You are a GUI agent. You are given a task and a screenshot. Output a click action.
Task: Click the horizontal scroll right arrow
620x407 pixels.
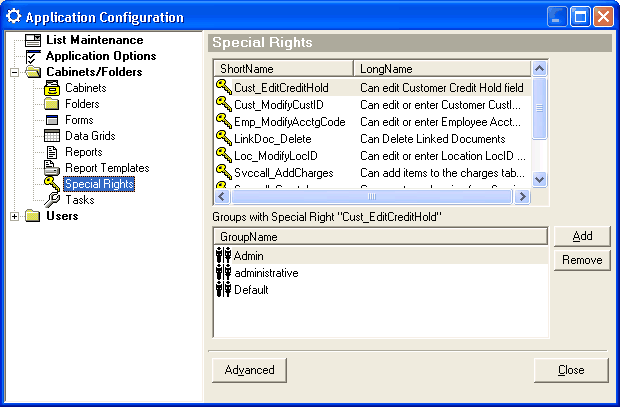click(x=523, y=197)
